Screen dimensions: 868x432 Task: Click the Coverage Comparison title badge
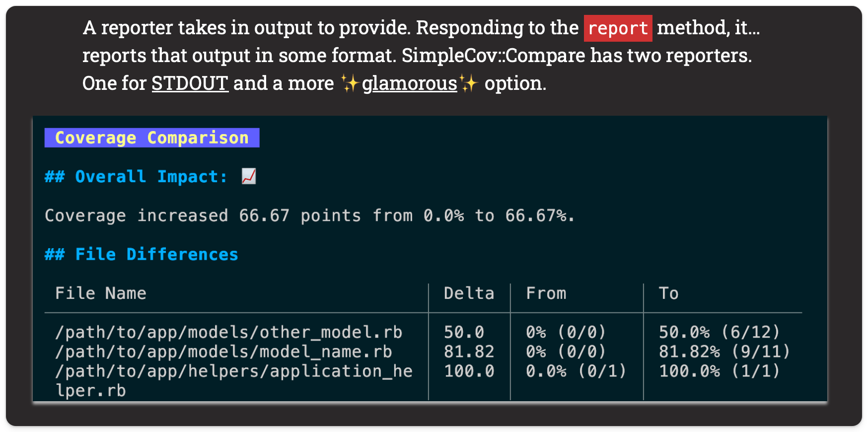pos(152,138)
